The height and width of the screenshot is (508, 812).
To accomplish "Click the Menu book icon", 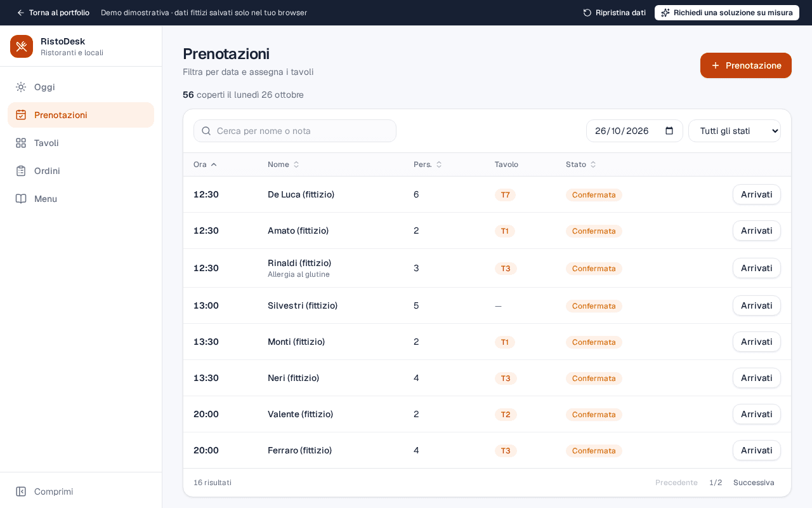I will 21,199.
